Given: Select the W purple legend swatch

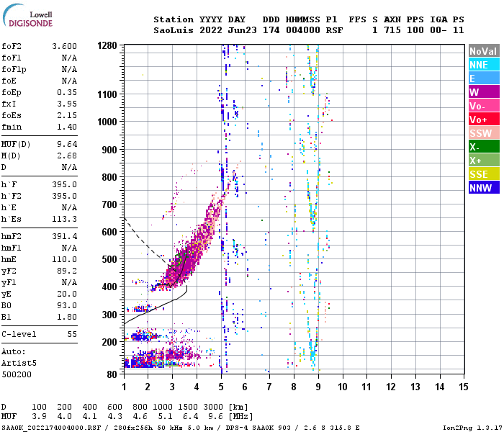Looking at the screenshot, I should pos(484,92).
